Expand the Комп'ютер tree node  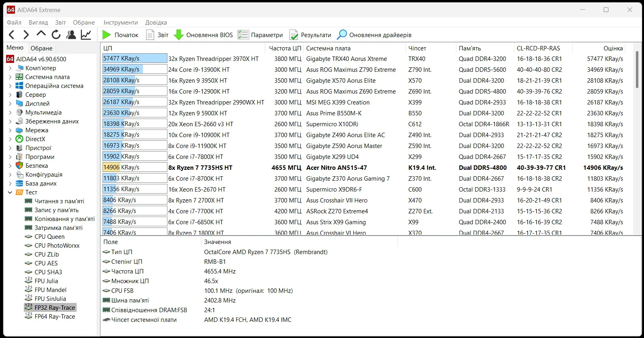[10, 68]
